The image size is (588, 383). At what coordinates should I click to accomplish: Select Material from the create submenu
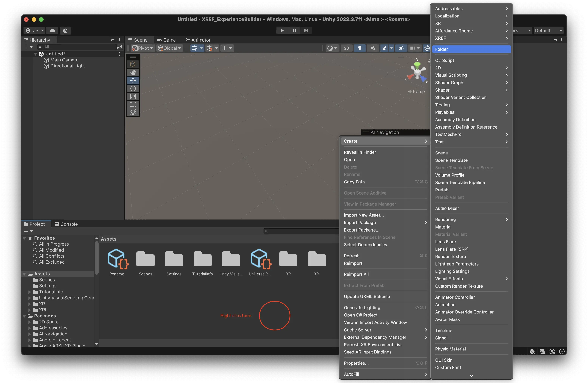coord(443,227)
